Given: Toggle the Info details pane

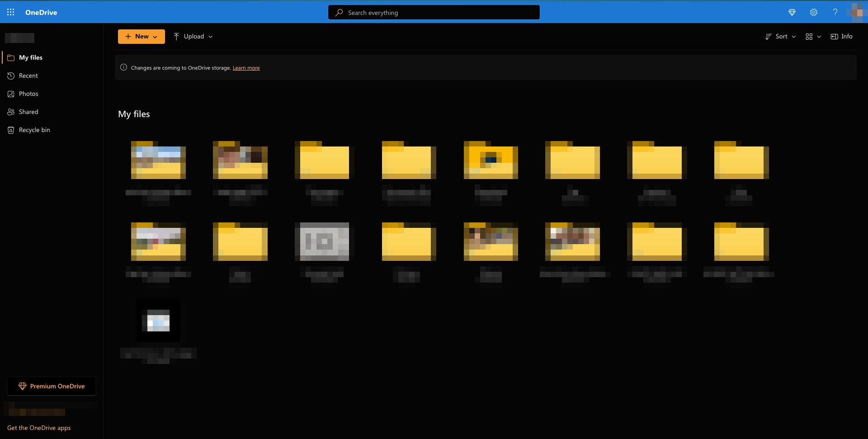Looking at the screenshot, I should 842,37.
